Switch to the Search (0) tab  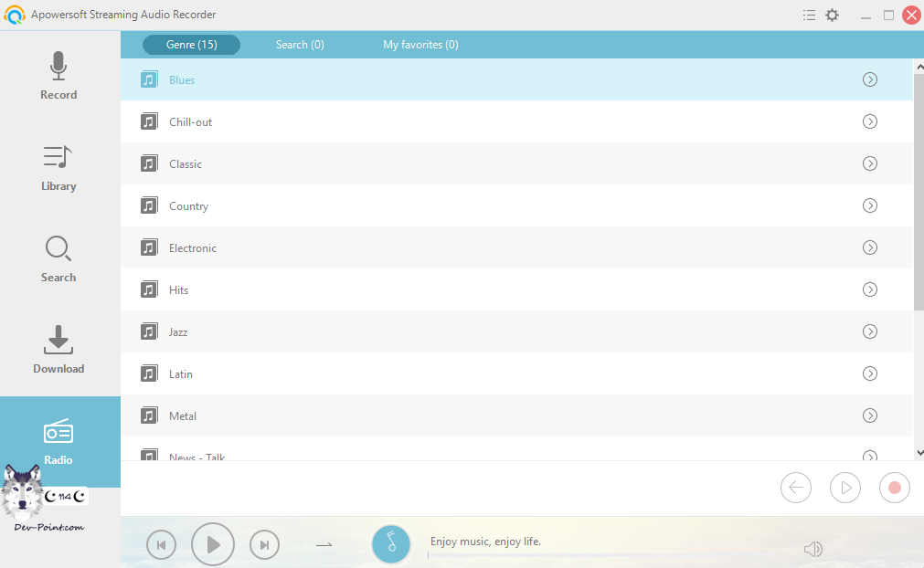pos(300,45)
